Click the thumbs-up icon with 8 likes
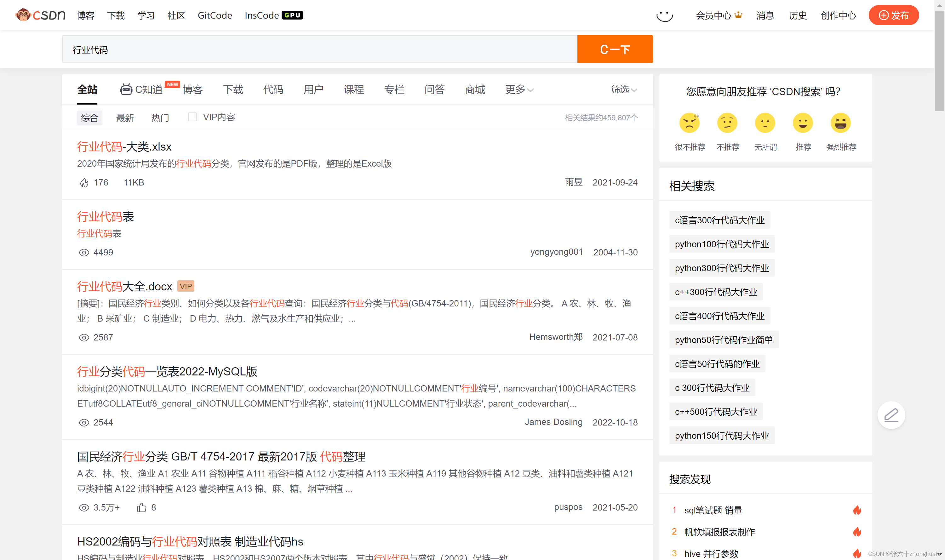 (x=141, y=507)
